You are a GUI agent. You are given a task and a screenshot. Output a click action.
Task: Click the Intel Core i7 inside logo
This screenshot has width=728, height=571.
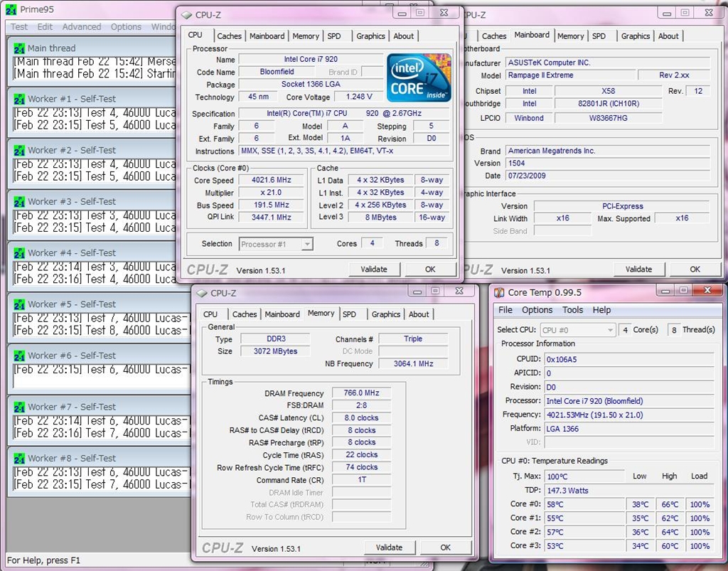419,78
